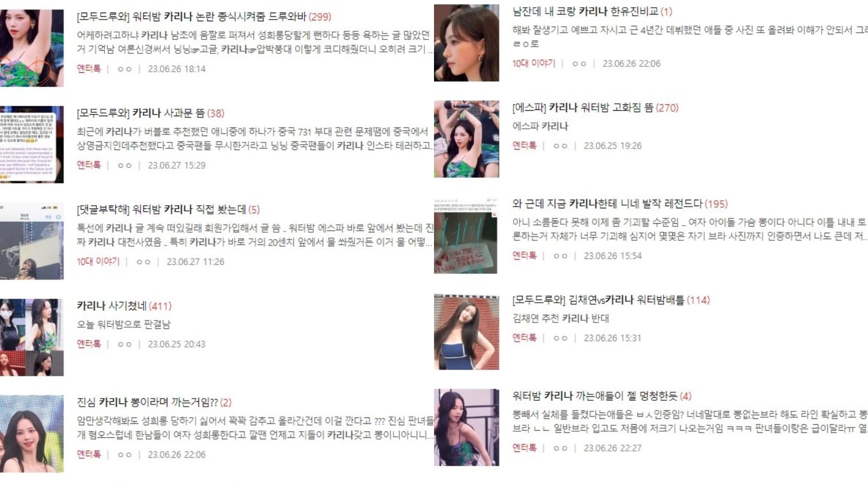Viewport: 868px width, 488px height.
Task: Click thumbnail of the apology text screenshot post
Action: click(32, 145)
